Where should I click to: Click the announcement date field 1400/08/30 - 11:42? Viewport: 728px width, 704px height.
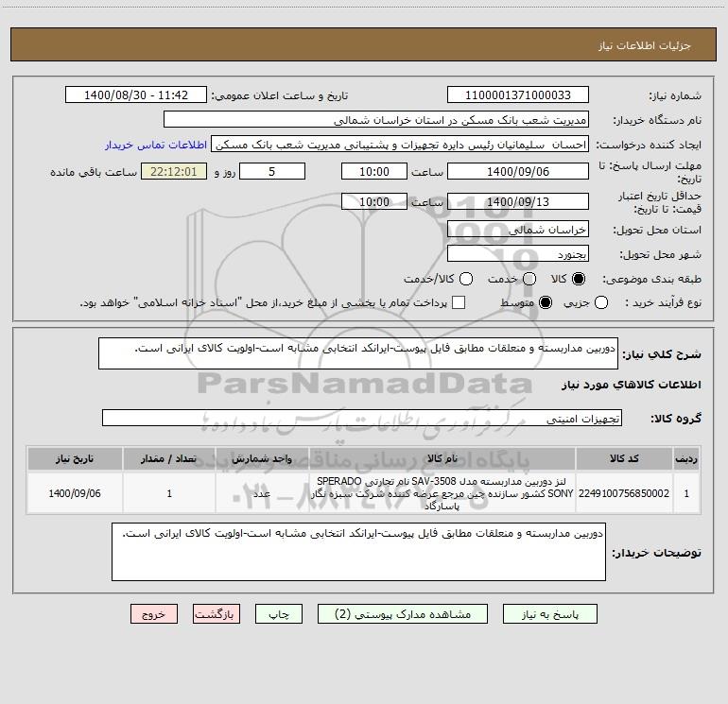136,95
